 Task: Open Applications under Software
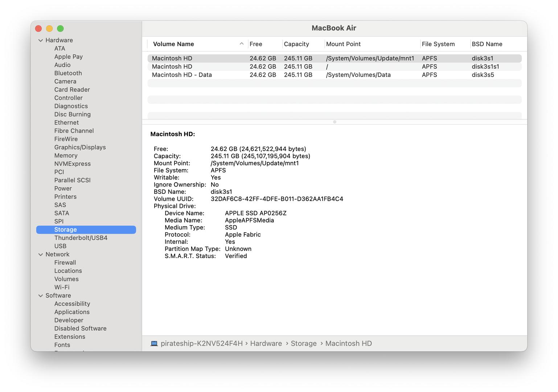(x=72, y=312)
